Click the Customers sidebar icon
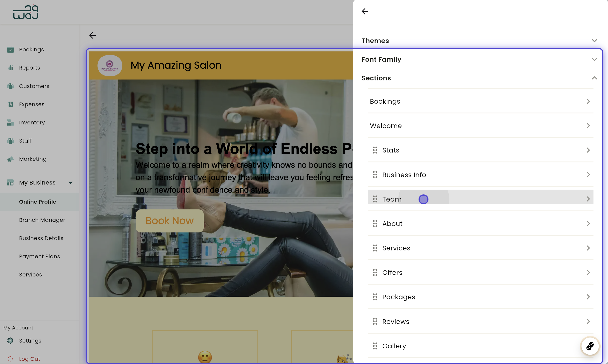This screenshot has width=608, height=364. coord(10,86)
